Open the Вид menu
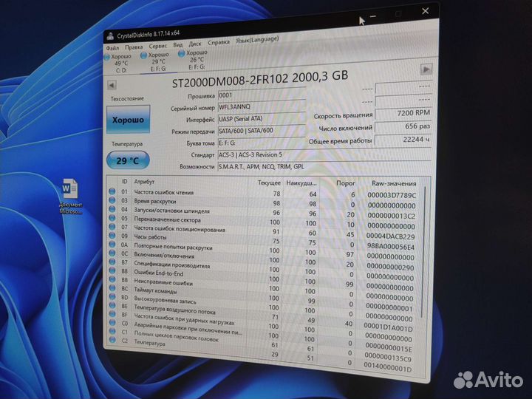This screenshot has width=532, height=399. (178, 44)
